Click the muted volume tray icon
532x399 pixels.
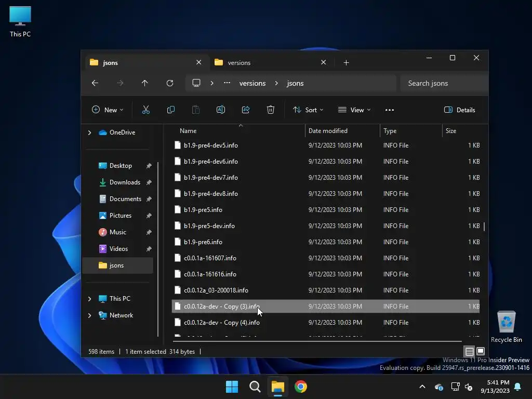pos(469,387)
